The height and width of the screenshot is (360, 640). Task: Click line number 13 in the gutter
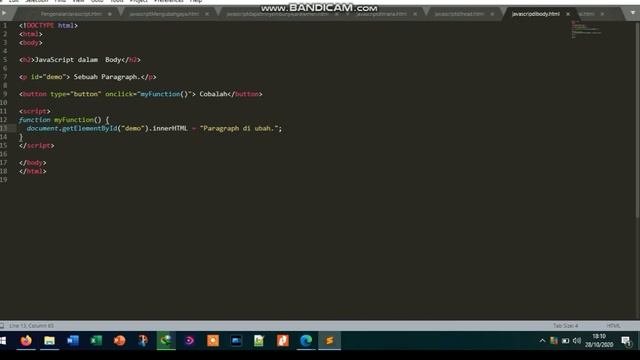(4, 128)
